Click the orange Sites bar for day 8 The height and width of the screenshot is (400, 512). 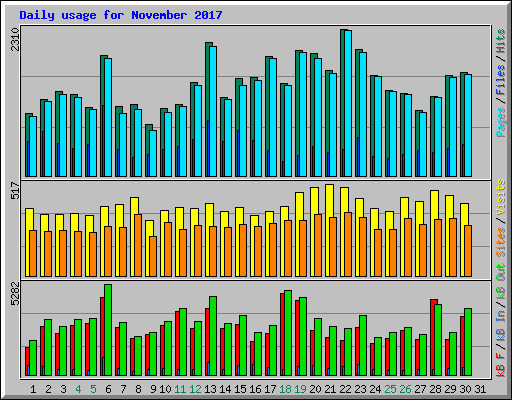pos(138,245)
